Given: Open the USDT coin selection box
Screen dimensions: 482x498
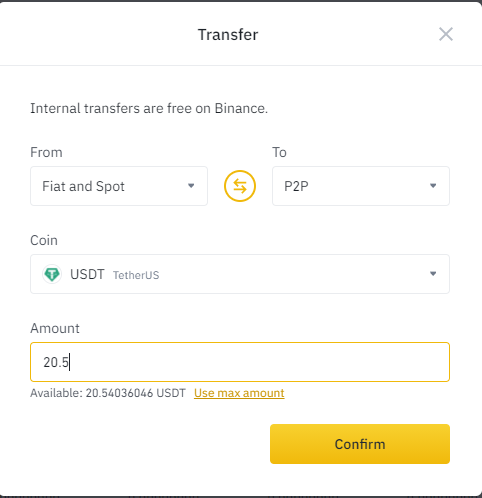Looking at the screenshot, I should [240, 274].
